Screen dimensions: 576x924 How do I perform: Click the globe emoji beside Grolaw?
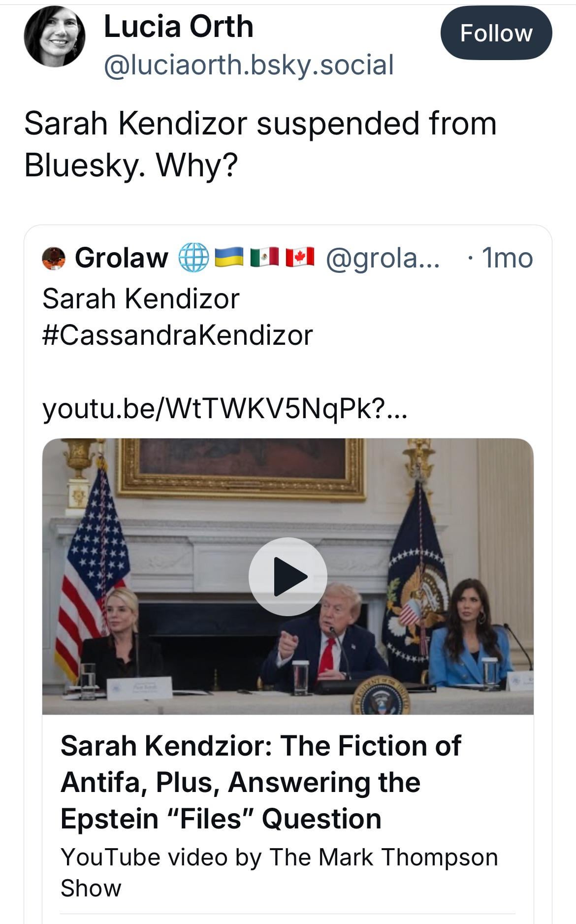pos(193,258)
